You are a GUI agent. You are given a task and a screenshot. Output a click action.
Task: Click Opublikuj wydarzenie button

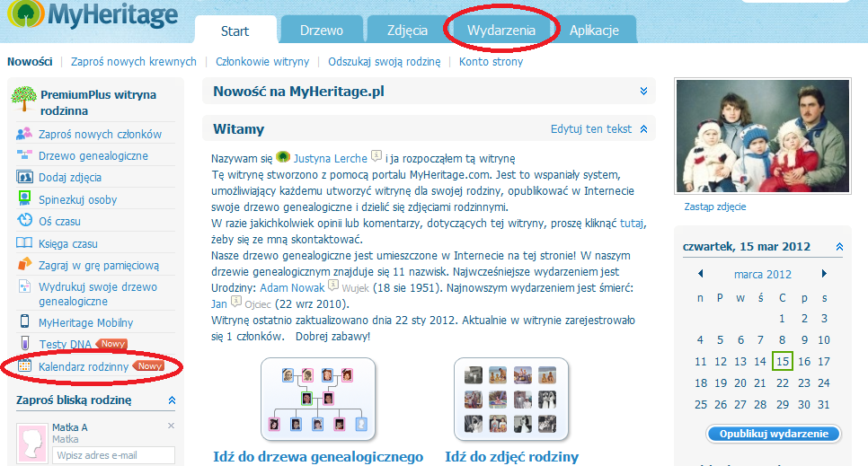pyautogui.click(x=774, y=434)
